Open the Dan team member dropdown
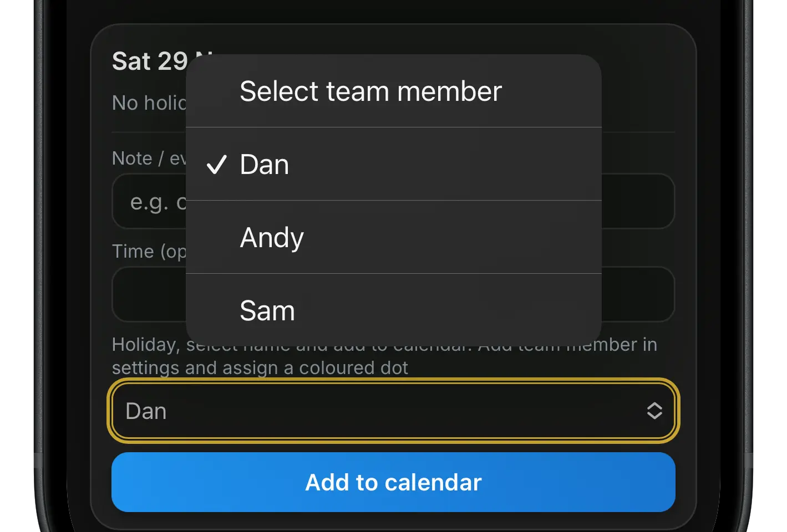 pyautogui.click(x=393, y=411)
